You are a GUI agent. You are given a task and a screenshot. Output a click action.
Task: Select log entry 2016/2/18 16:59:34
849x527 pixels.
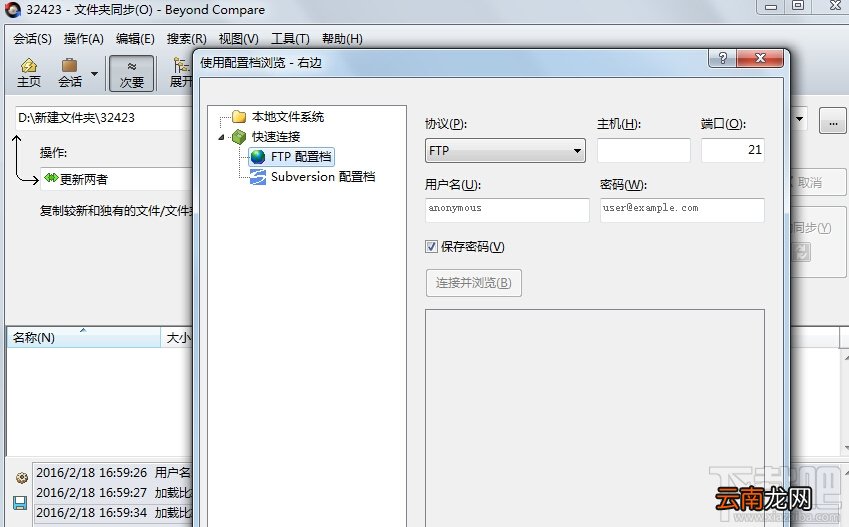[x=113, y=512]
